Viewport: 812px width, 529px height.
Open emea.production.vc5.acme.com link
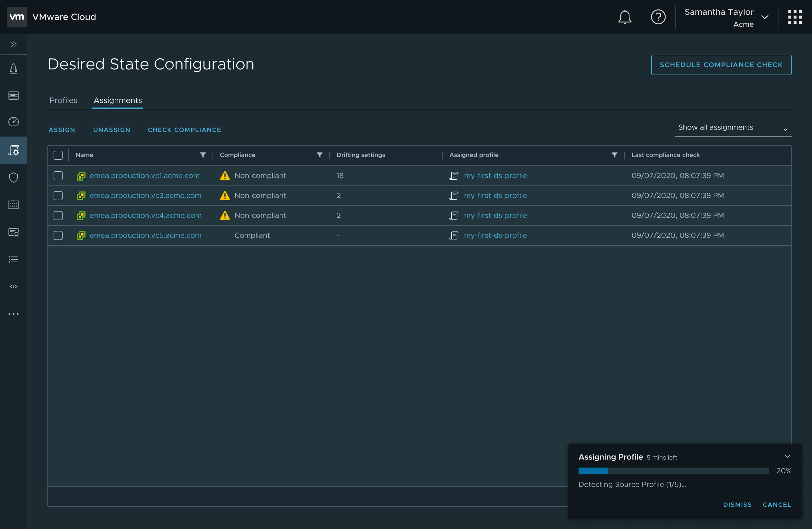145,235
